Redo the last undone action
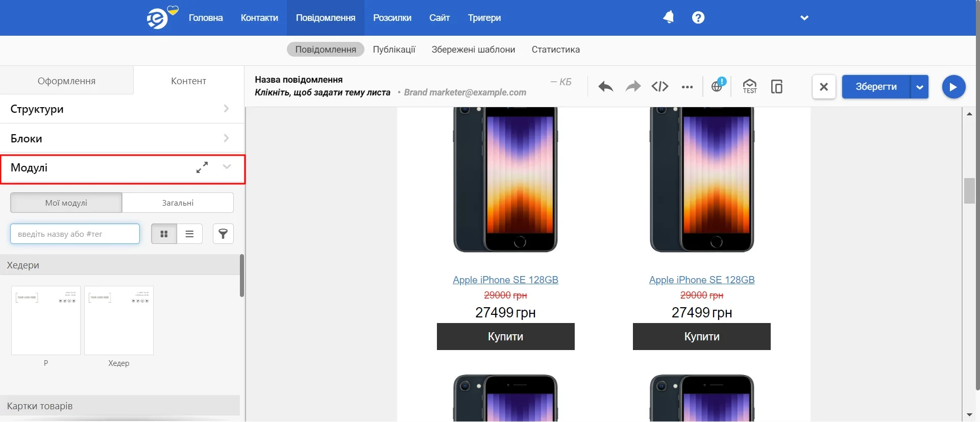980x422 pixels. click(633, 87)
